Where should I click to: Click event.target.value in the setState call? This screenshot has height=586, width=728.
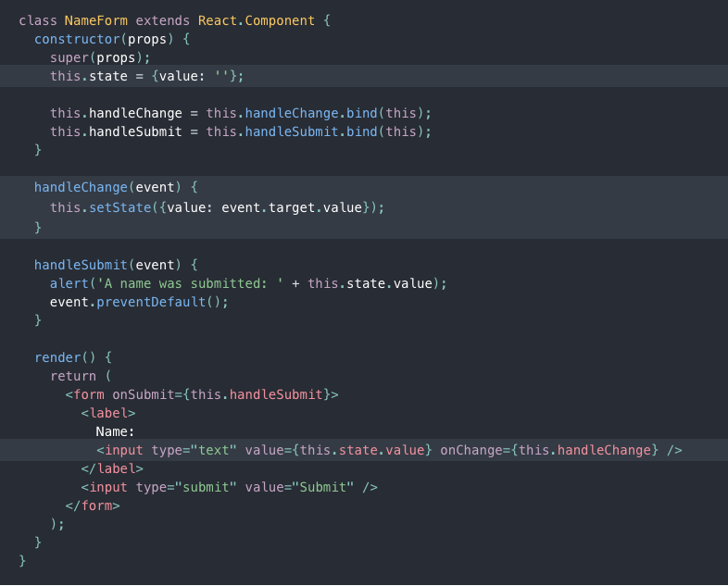click(292, 207)
